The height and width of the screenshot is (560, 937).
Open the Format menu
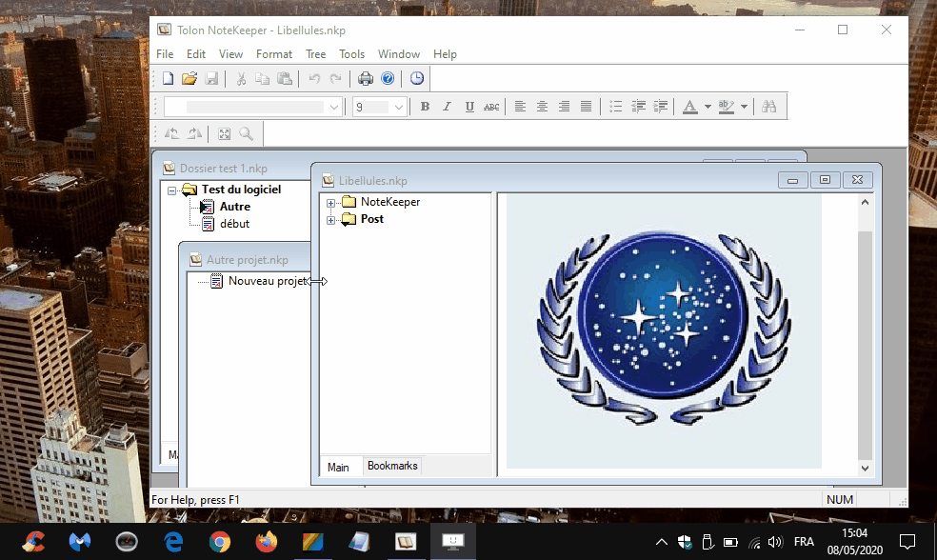coord(274,53)
